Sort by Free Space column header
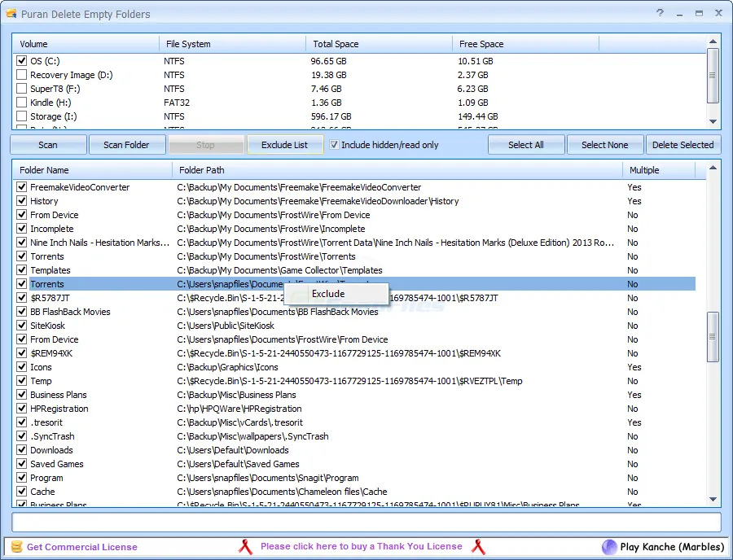The image size is (733, 560). pyautogui.click(x=526, y=44)
